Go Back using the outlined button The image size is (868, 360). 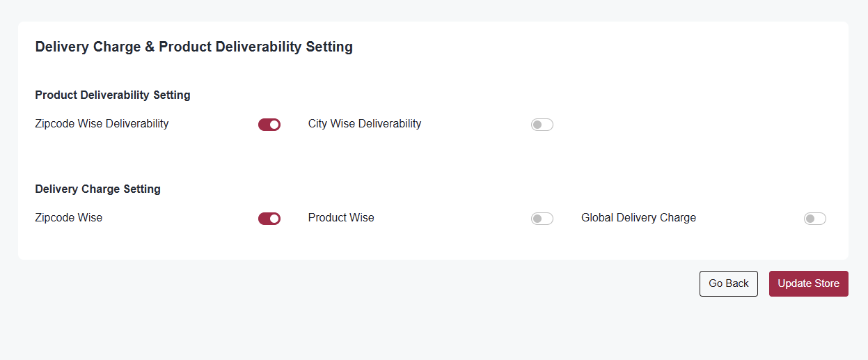click(729, 283)
